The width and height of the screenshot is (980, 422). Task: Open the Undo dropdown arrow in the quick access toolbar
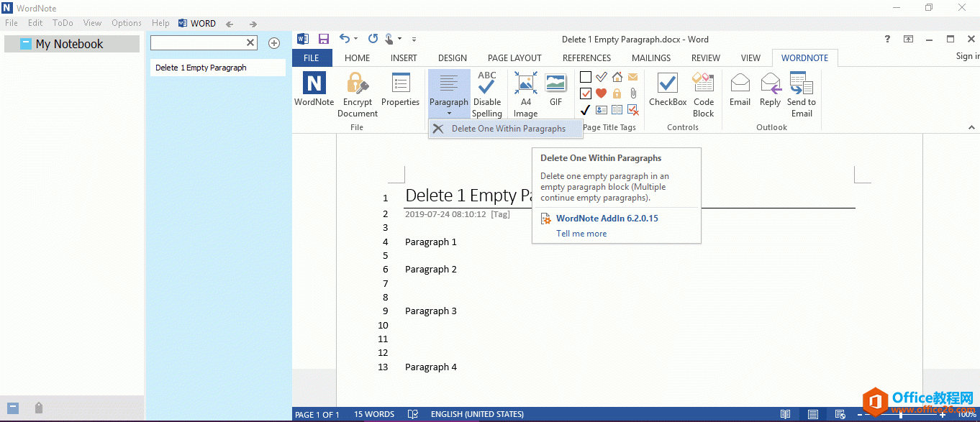click(356, 40)
